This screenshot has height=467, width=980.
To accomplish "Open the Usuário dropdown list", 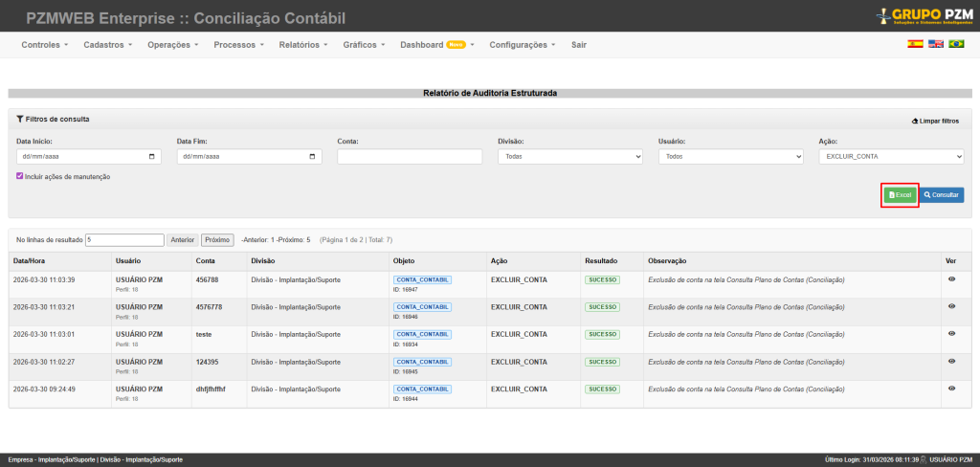I will coord(730,156).
